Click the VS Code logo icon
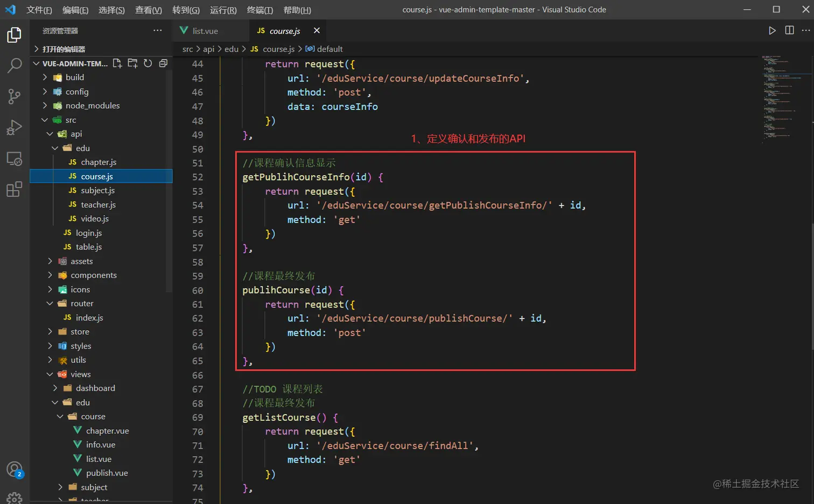This screenshot has height=504, width=814. click(x=10, y=10)
